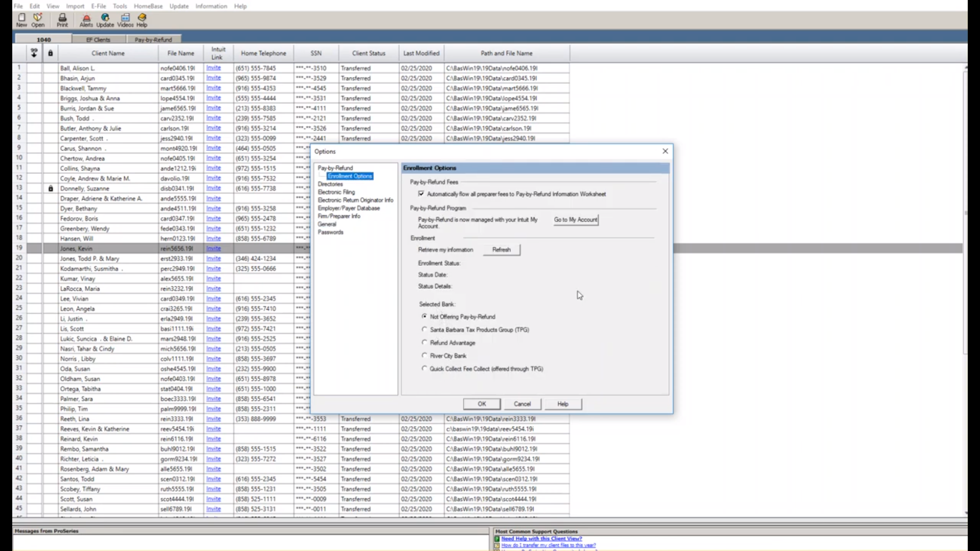Click Cancel in the Options dialog
This screenshot has height=551, width=980.
click(x=522, y=404)
